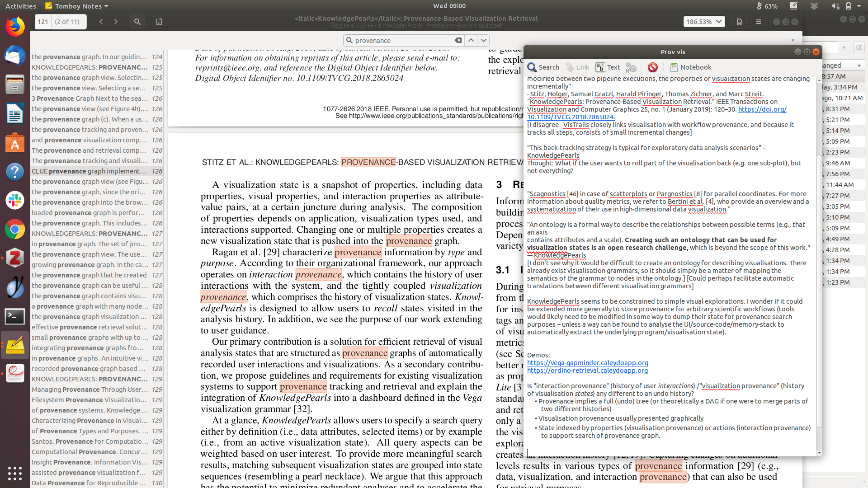Toggle the find search button in viewer

[137, 22]
